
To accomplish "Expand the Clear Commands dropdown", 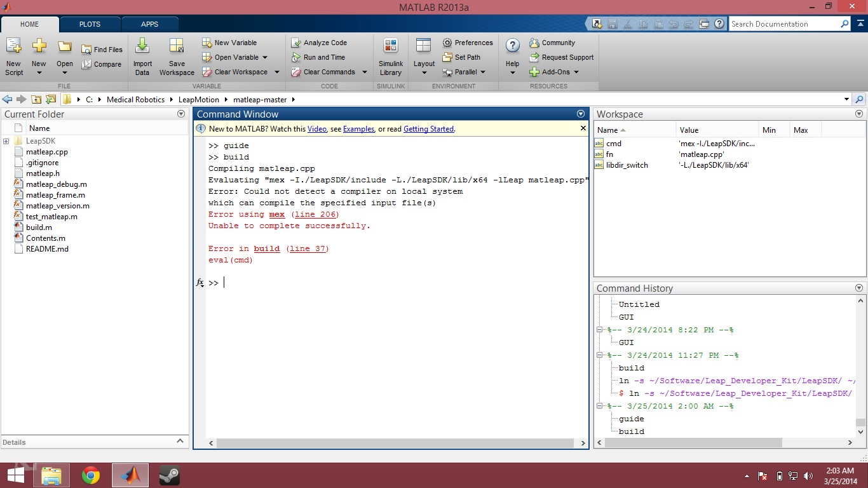I will pyautogui.click(x=364, y=72).
